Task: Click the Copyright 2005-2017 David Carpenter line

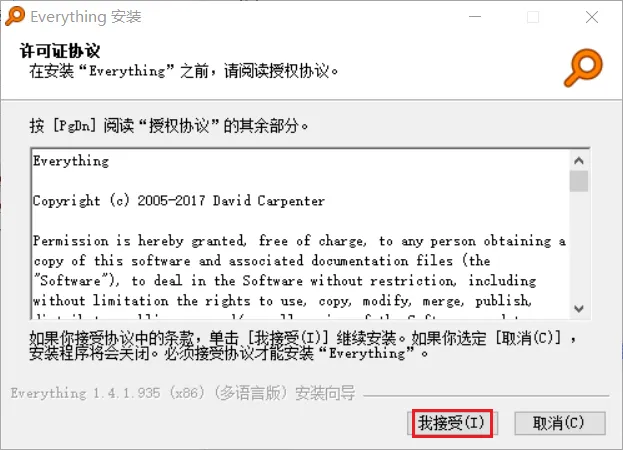Action: 179,201
